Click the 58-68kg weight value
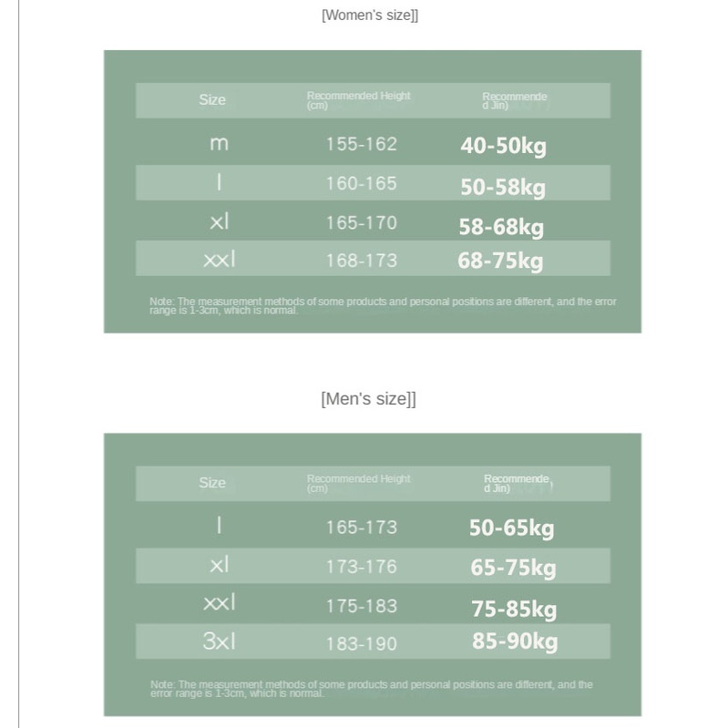This screenshot has height=728, width=728. [x=501, y=227]
